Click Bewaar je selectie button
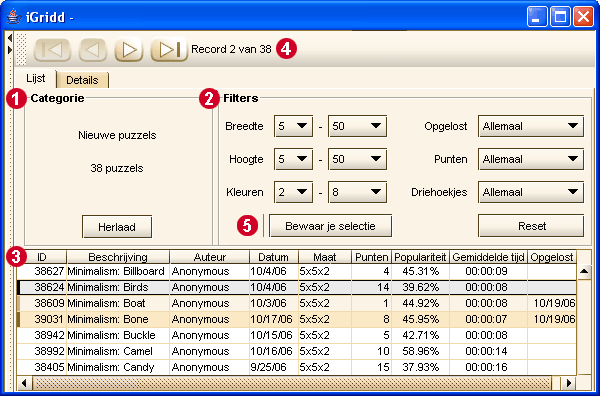Image resolution: width=600 pixels, height=396 pixels. pos(330,226)
